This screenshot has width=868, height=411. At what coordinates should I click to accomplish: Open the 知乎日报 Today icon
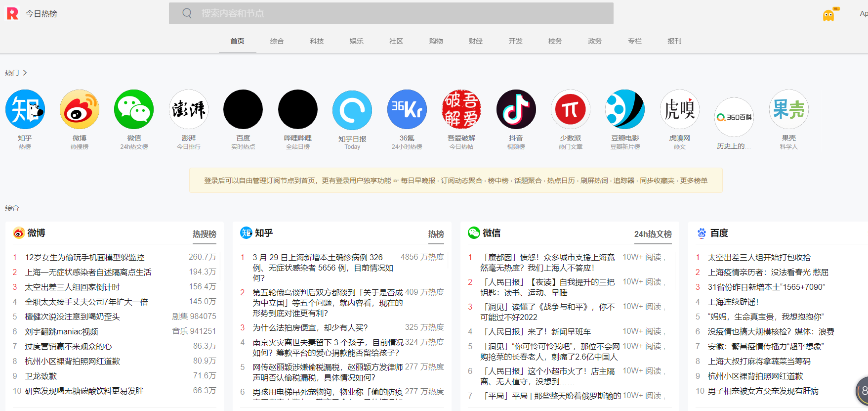pyautogui.click(x=352, y=110)
